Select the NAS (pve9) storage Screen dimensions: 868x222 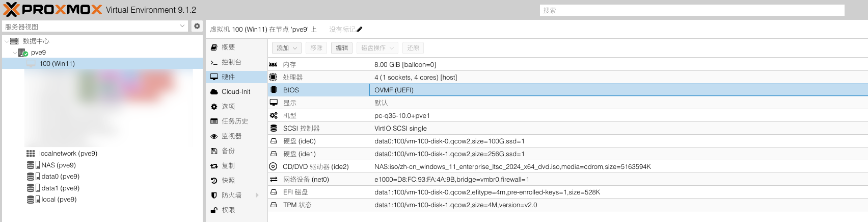click(x=58, y=165)
